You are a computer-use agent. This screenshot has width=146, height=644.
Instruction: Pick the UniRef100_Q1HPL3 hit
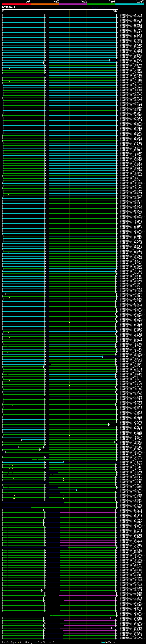pos(131,289)
